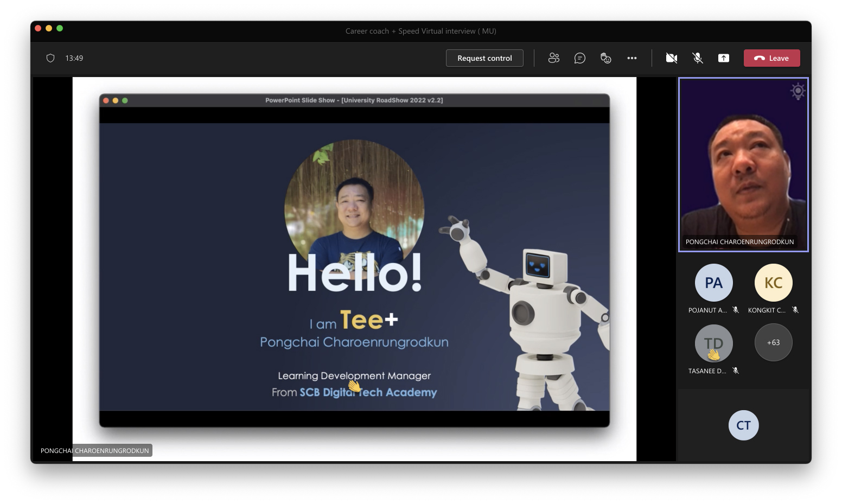Open the meeting chat panel
The height and width of the screenshot is (504, 842).
579,58
